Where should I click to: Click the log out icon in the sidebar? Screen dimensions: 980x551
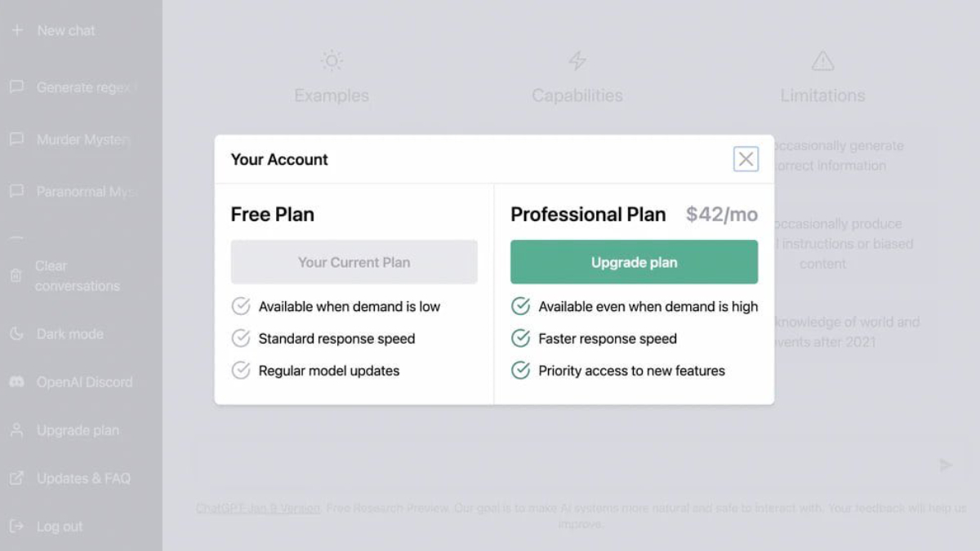point(18,527)
